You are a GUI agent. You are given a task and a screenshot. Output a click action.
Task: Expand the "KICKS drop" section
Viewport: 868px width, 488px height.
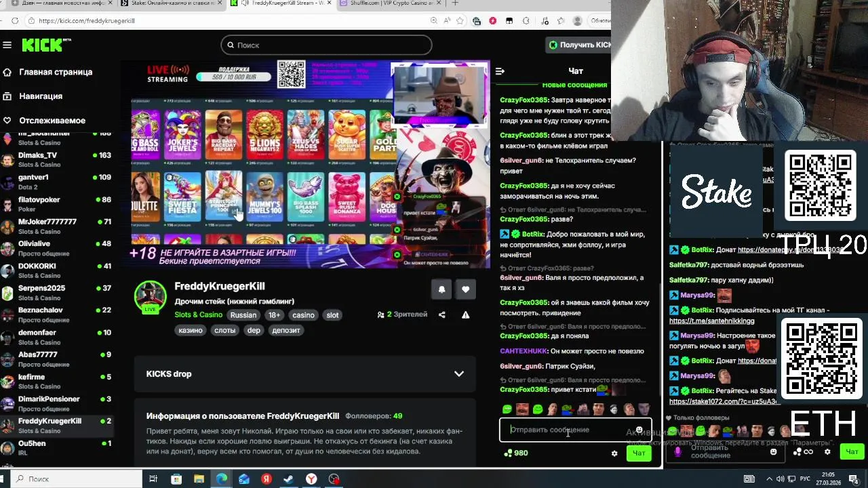[x=304, y=374]
